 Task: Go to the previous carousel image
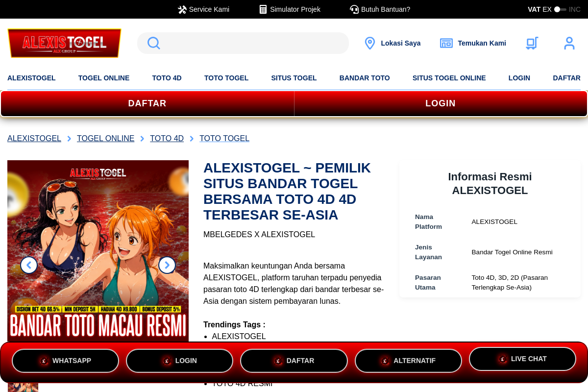point(29,265)
